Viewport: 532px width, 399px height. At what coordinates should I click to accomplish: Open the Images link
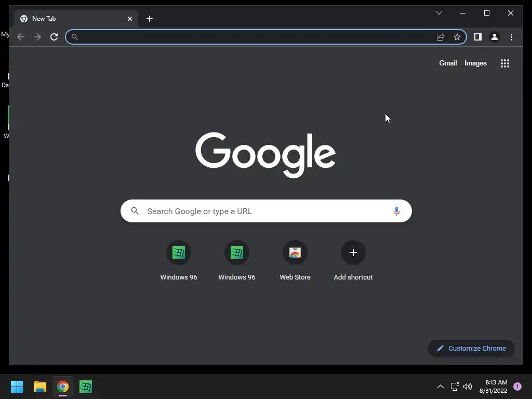(x=475, y=63)
